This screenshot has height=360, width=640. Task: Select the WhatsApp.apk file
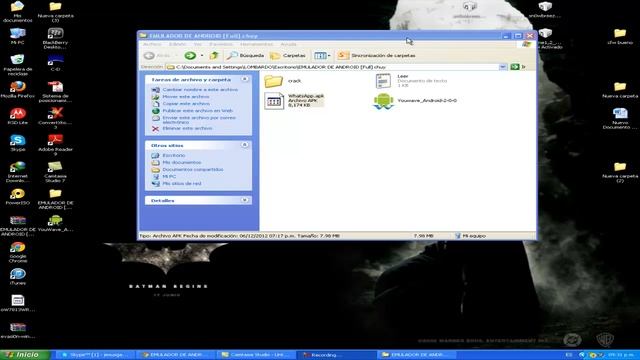coord(294,100)
